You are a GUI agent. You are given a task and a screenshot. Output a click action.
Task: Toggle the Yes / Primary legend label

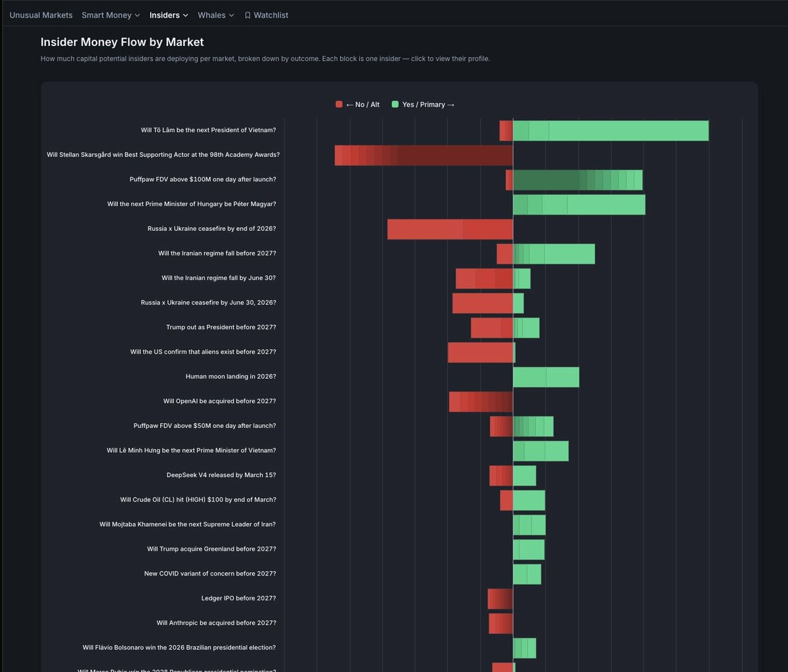[x=428, y=104]
